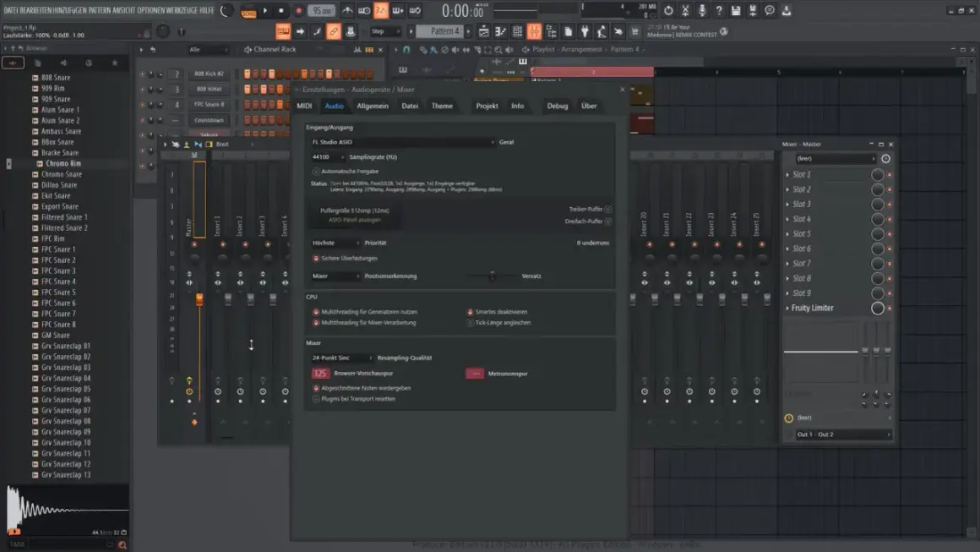Switch to the Debug settings tab

point(558,106)
